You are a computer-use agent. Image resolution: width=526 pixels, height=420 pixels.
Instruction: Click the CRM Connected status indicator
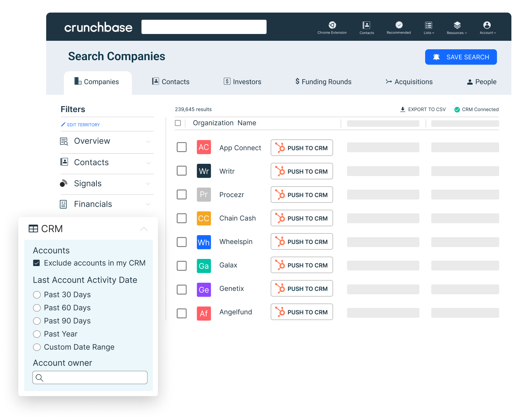[x=476, y=109]
